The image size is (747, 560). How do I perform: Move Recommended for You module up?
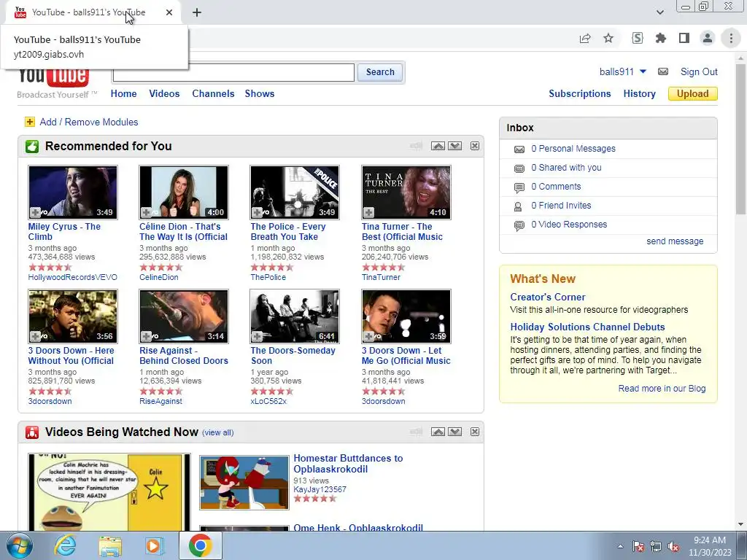click(x=438, y=146)
